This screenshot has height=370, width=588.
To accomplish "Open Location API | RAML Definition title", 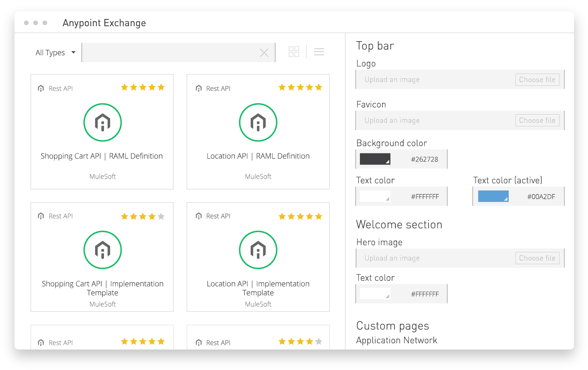I will coord(258,156).
